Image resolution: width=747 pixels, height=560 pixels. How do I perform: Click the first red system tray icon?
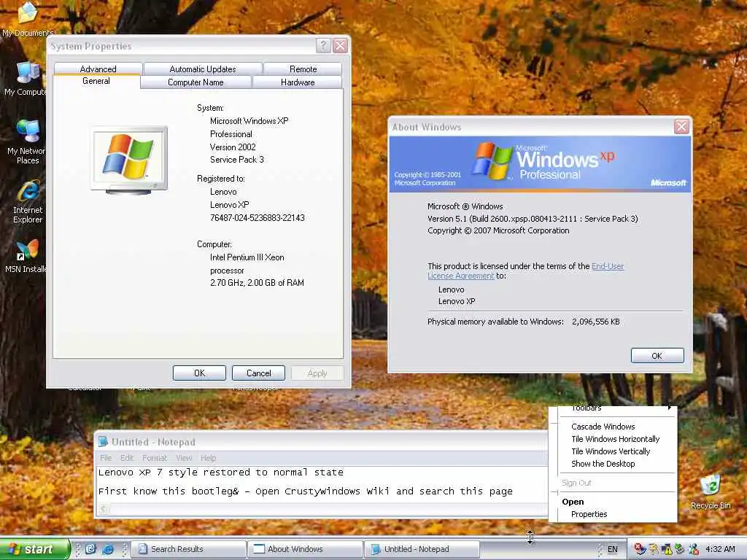pyautogui.click(x=640, y=549)
